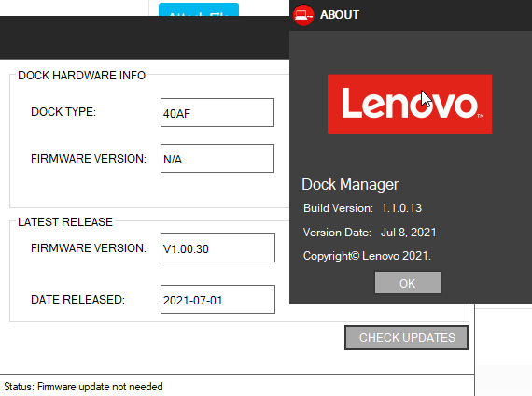
Task: Click the DOCK HARDWARE INFO group label
Action: (x=82, y=75)
